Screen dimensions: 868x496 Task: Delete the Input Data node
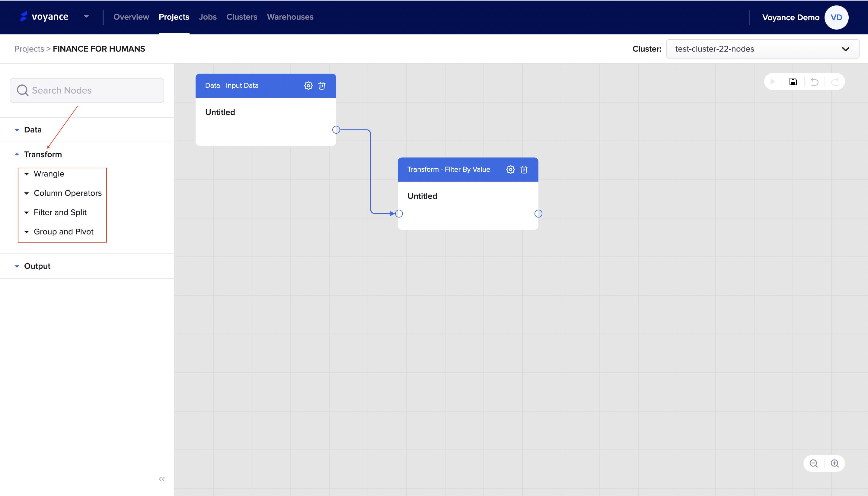click(322, 85)
